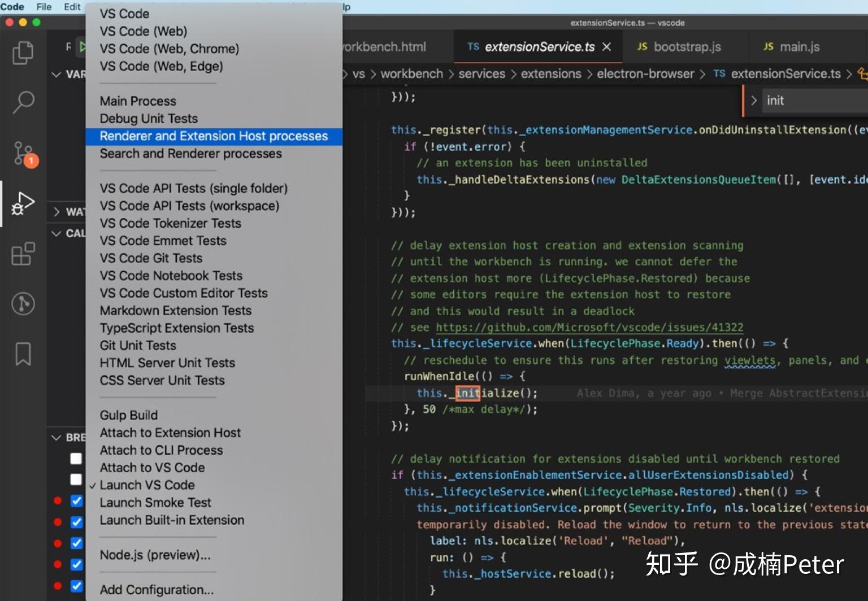Open the github.com vscode issues 41322 link
The height and width of the screenshot is (601, 868).
[x=589, y=328]
